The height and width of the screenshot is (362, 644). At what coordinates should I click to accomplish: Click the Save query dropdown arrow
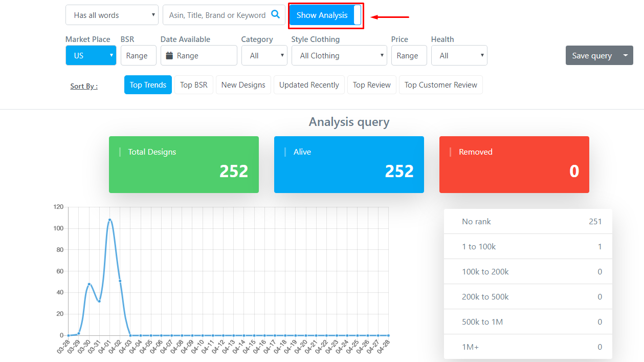(625, 55)
